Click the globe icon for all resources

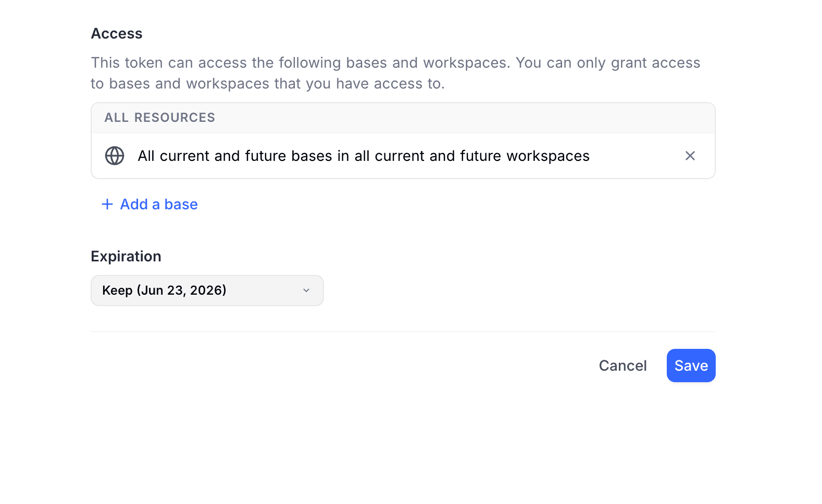[115, 156]
